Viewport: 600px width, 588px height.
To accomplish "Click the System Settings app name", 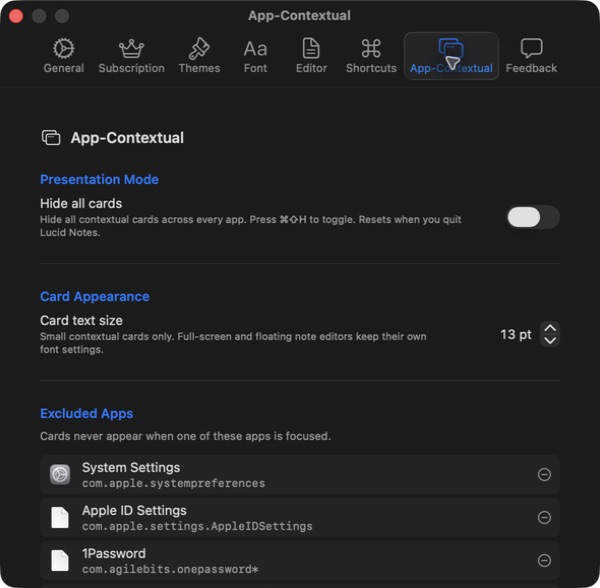I will pos(131,467).
